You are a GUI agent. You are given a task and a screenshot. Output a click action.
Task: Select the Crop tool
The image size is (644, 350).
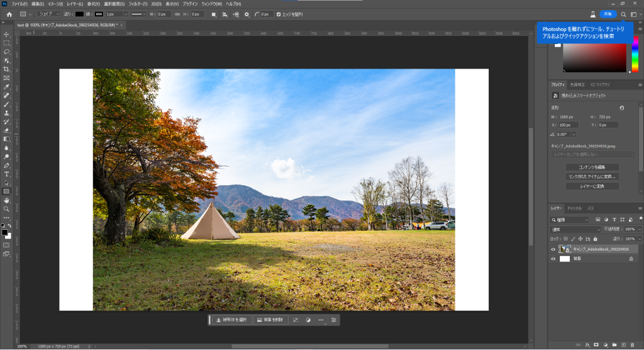[6, 69]
